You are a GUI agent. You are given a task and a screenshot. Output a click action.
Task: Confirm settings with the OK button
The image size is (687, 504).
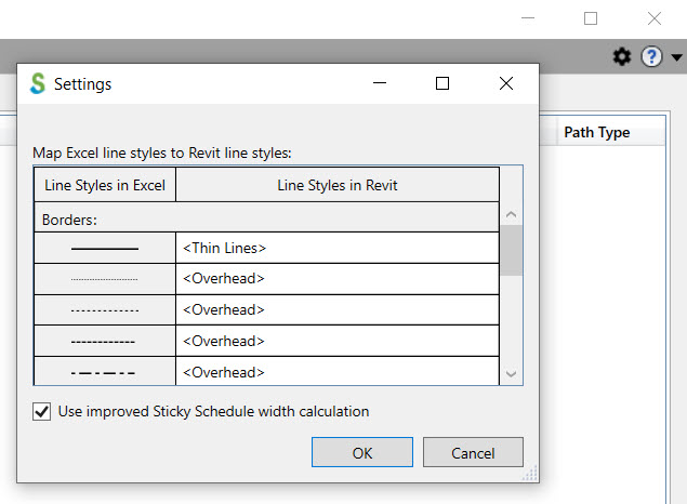362,452
